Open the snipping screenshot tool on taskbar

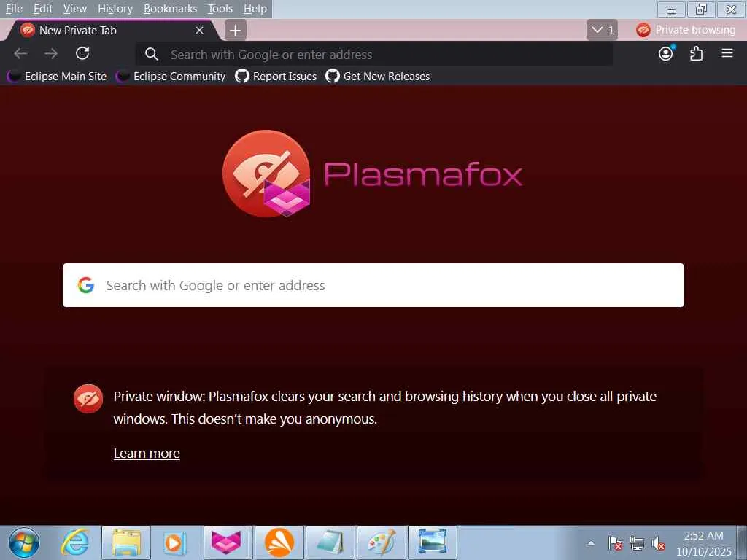pos(433,542)
